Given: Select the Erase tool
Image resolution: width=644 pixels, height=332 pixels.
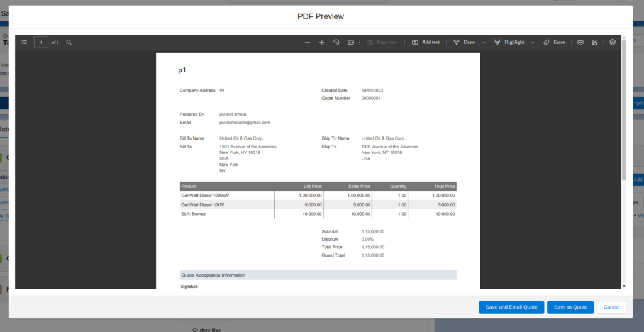Looking at the screenshot, I should (x=553, y=42).
